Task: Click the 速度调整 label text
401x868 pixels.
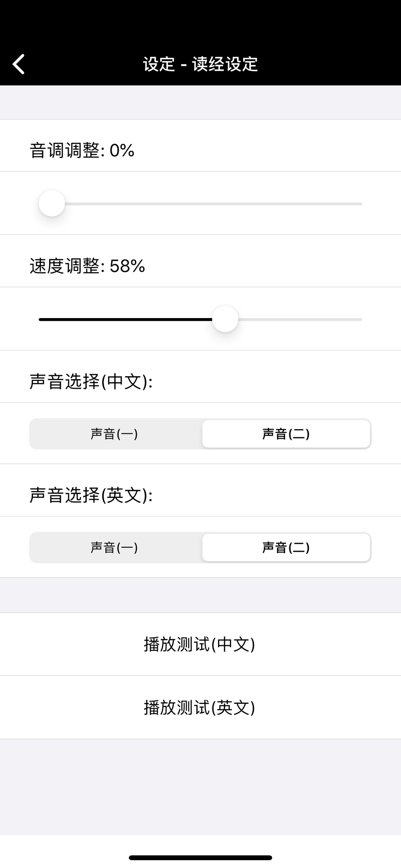Action: point(65,266)
